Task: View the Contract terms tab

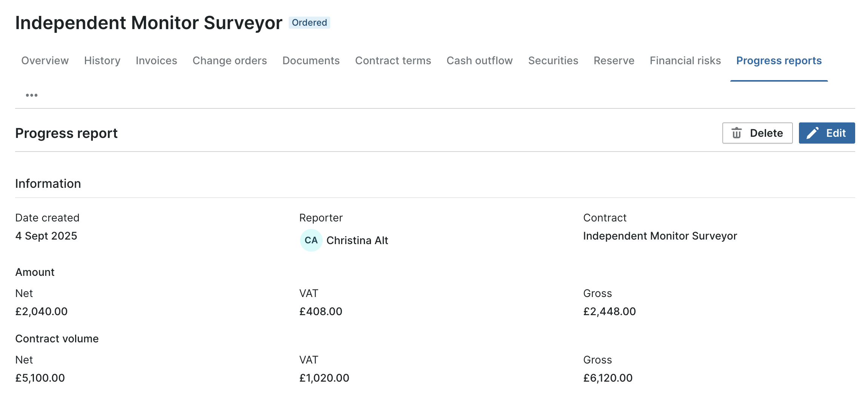Action: click(393, 60)
